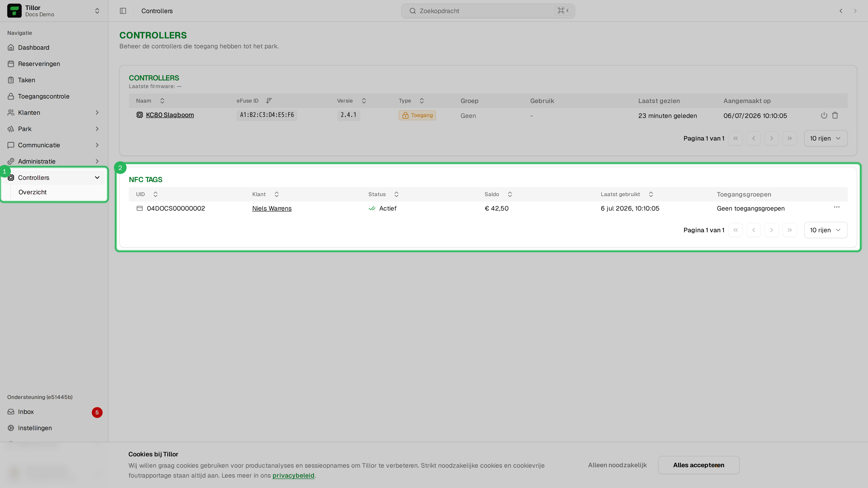Open NFC tags rows-per-page dropdown
This screenshot has width=868, height=488.
coord(826,230)
